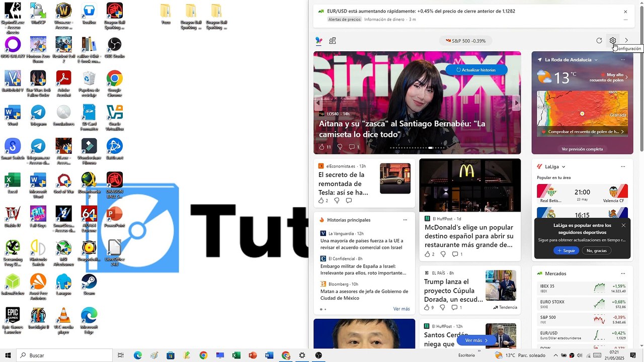
Task: Open El Confidencial Embargo militar story
Action: [363, 269]
